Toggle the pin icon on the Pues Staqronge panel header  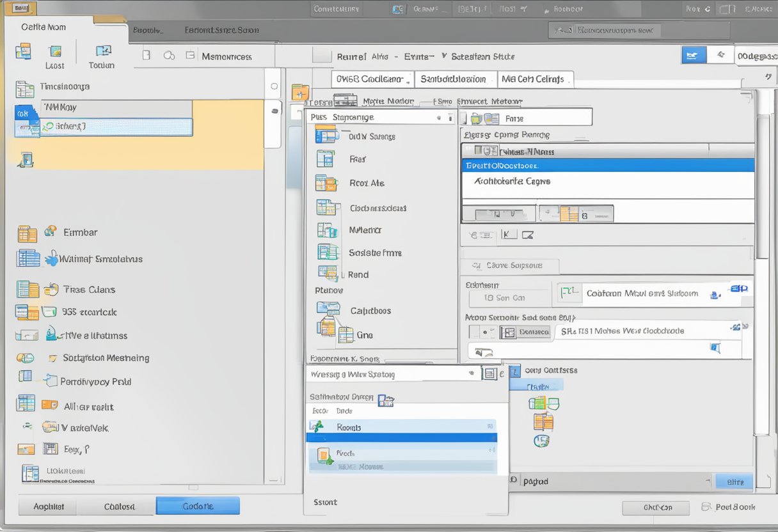(450, 116)
